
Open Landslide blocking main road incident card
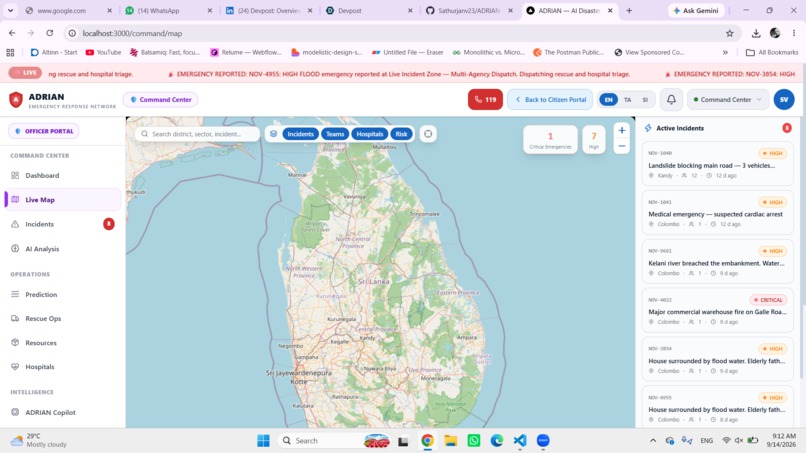(x=717, y=164)
